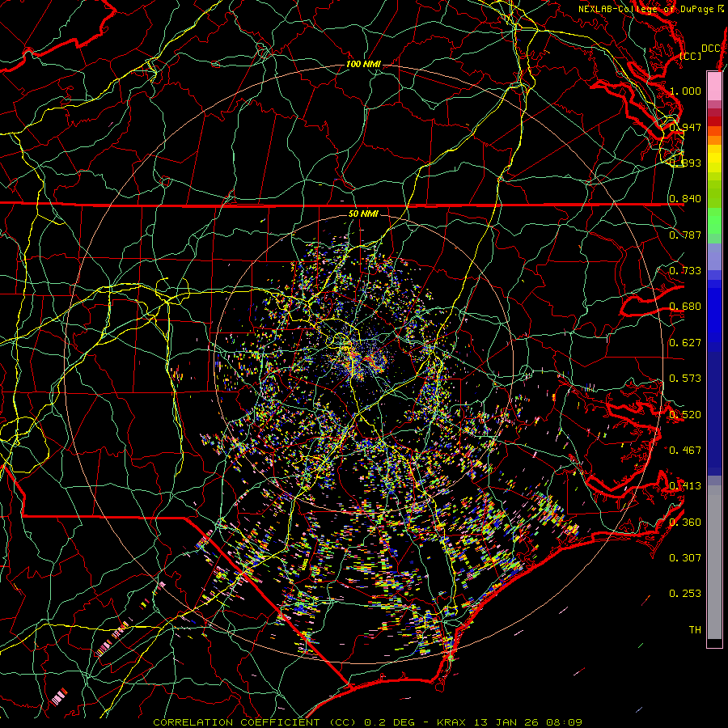Click the [CC] legend header
This screenshot has height=728, width=728.
[x=691, y=56]
